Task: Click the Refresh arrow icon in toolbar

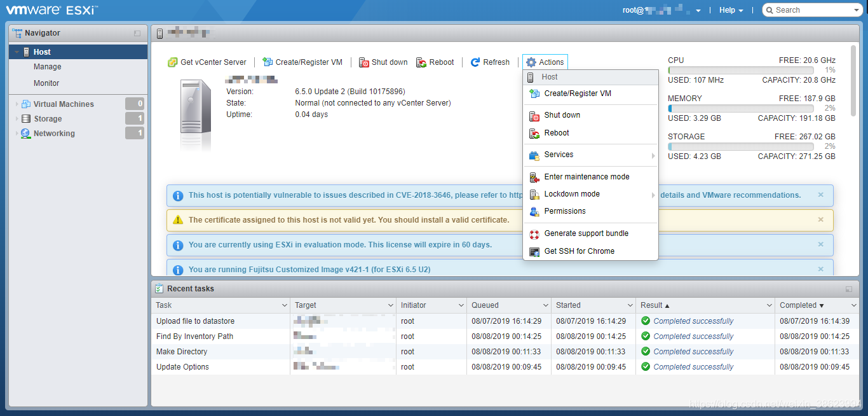Action: point(475,62)
